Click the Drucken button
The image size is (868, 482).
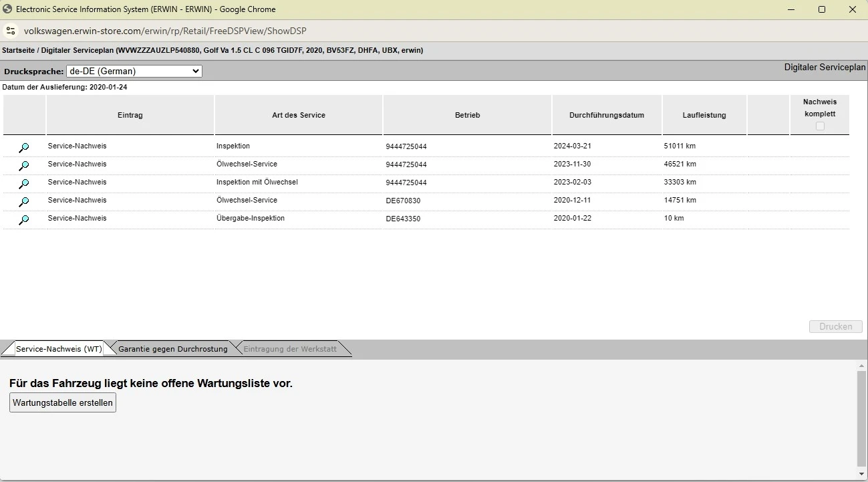tap(835, 326)
